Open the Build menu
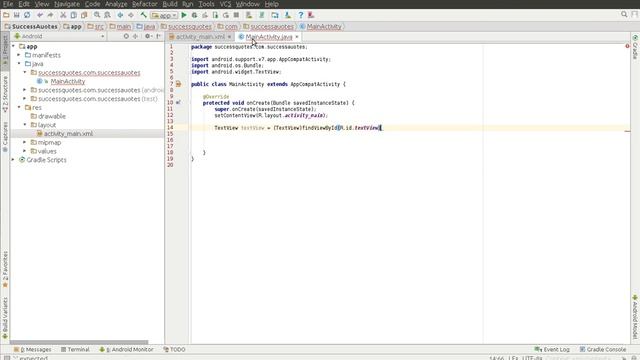 pos(170,4)
